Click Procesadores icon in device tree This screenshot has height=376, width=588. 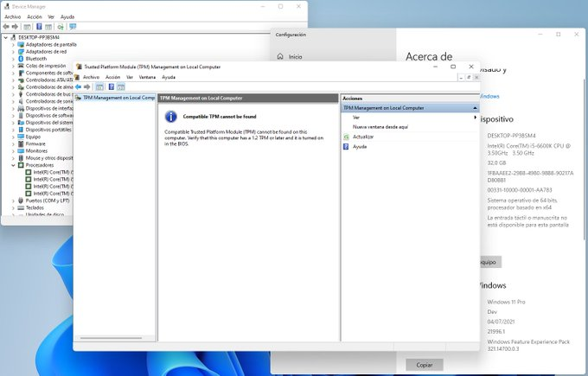21,165
